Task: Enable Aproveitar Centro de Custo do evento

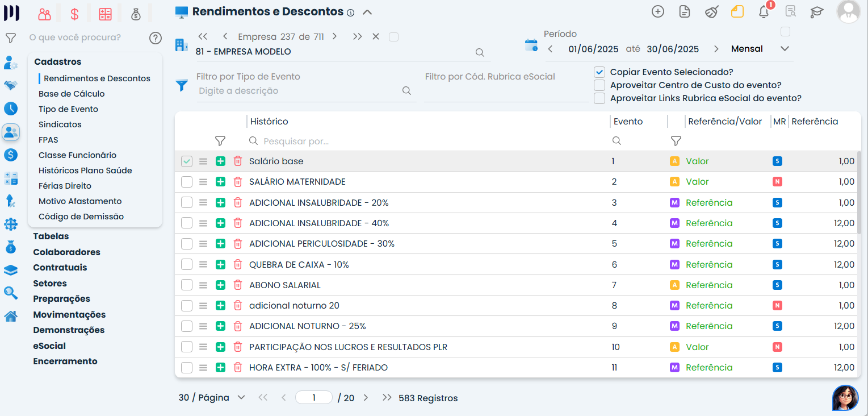Action: point(599,85)
